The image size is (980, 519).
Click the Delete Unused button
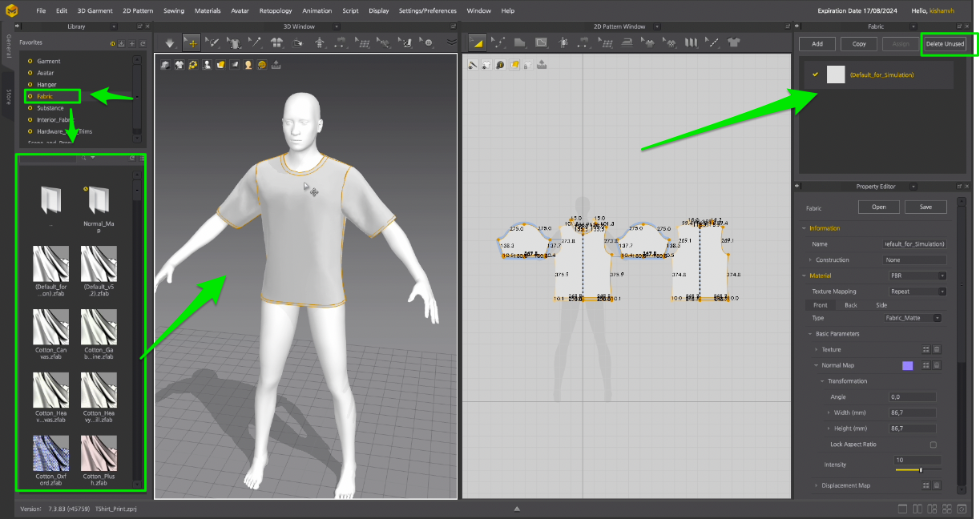click(x=945, y=44)
